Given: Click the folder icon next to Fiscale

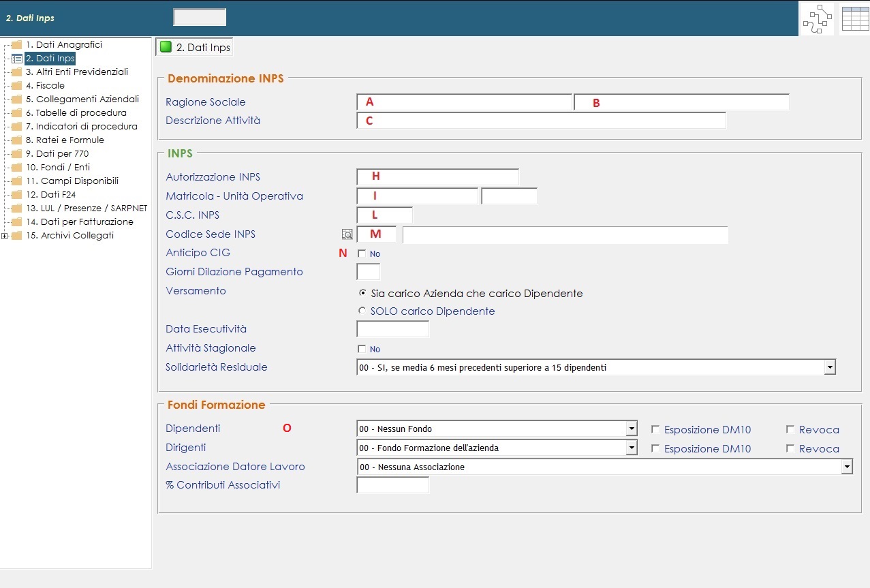Looking at the screenshot, I should [17, 86].
